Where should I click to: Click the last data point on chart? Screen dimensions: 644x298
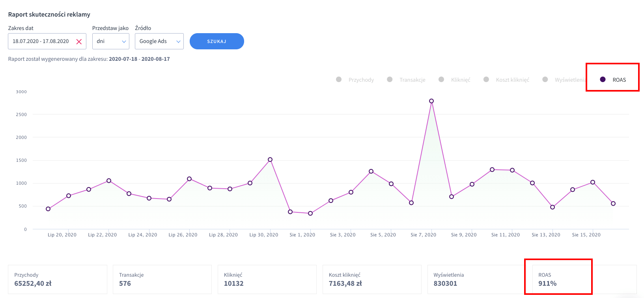(613, 204)
